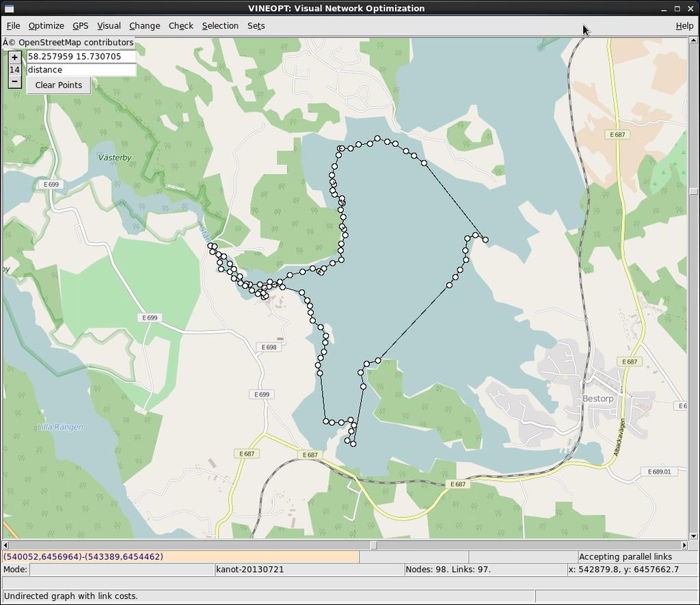Open the Help menu
Image resolution: width=700 pixels, height=605 pixels.
click(x=684, y=26)
